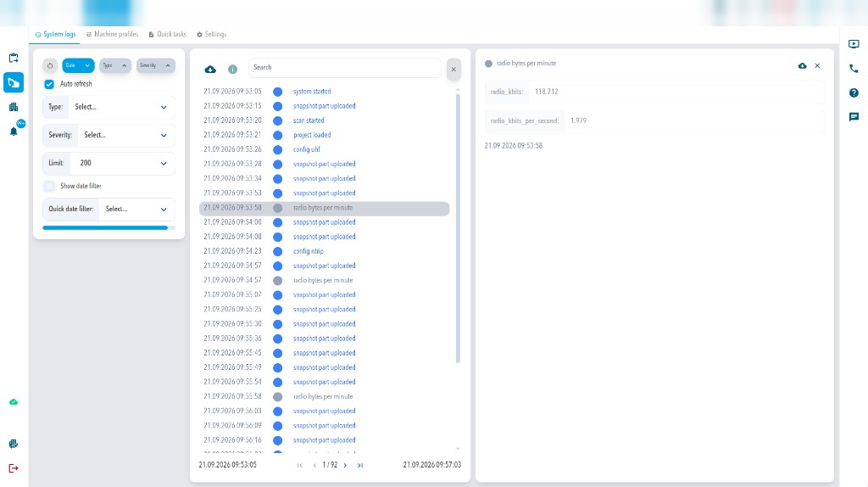Open the 'project loaded' log entry

pyautogui.click(x=325, y=135)
